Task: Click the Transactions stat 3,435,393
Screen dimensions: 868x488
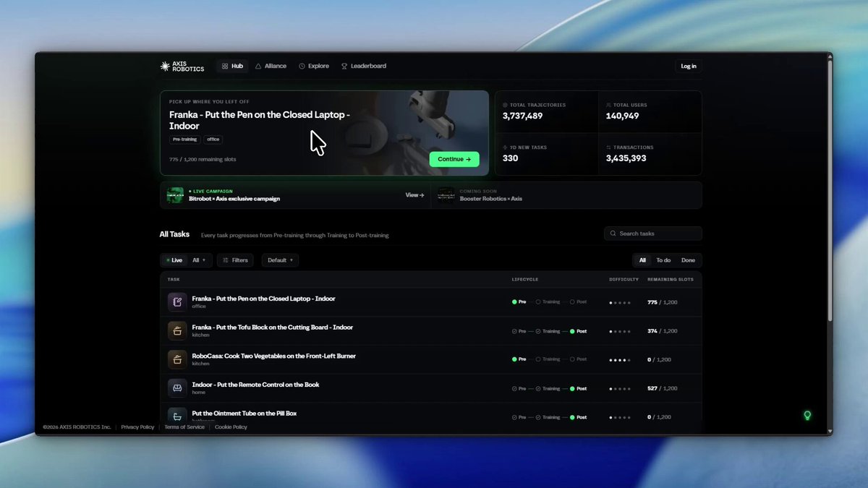Action: pyautogui.click(x=626, y=158)
